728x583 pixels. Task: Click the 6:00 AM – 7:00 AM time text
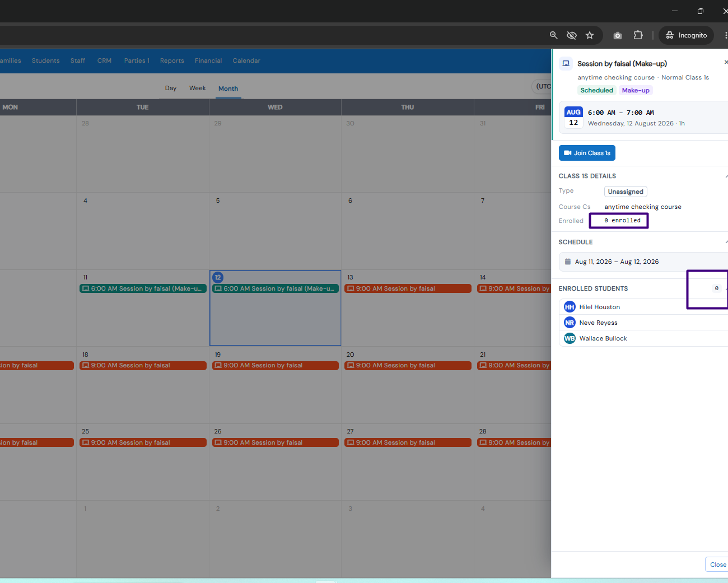(x=621, y=113)
